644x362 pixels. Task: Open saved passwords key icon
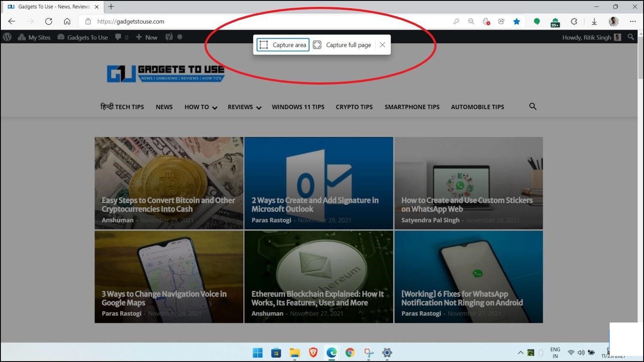click(456, 21)
